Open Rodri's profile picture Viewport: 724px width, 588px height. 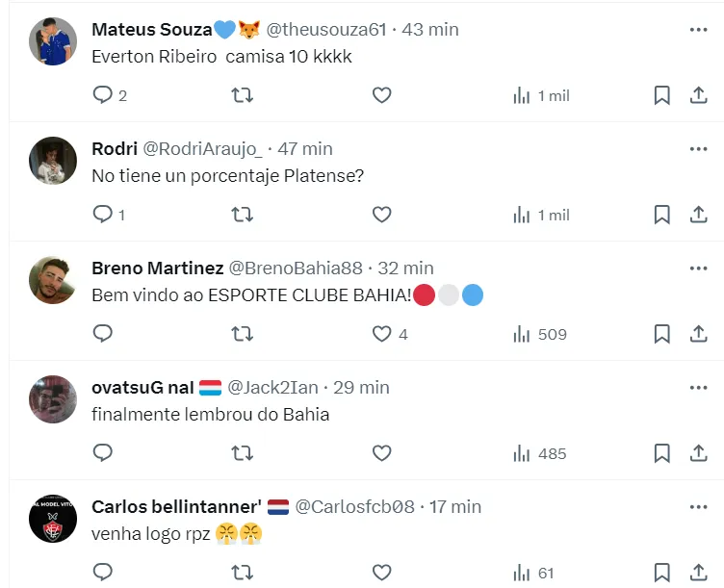pyautogui.click(x=53, y=161)
